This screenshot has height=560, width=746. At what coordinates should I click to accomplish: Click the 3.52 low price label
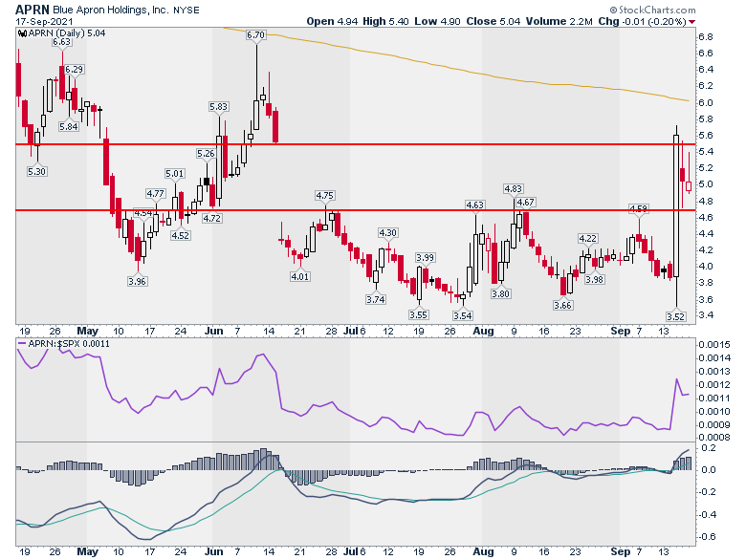tap(675, 316)
